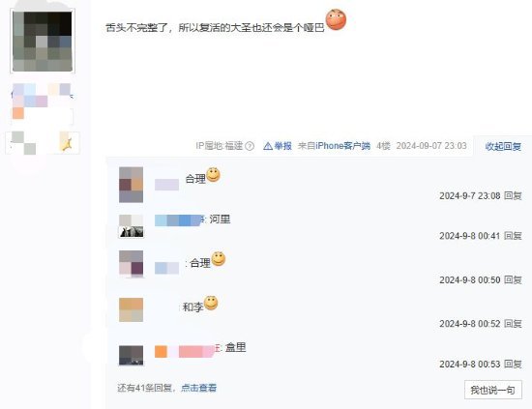Click the 举报 warning triangle icon
This screenshot has width=532, height=409.
coord(268,146)
